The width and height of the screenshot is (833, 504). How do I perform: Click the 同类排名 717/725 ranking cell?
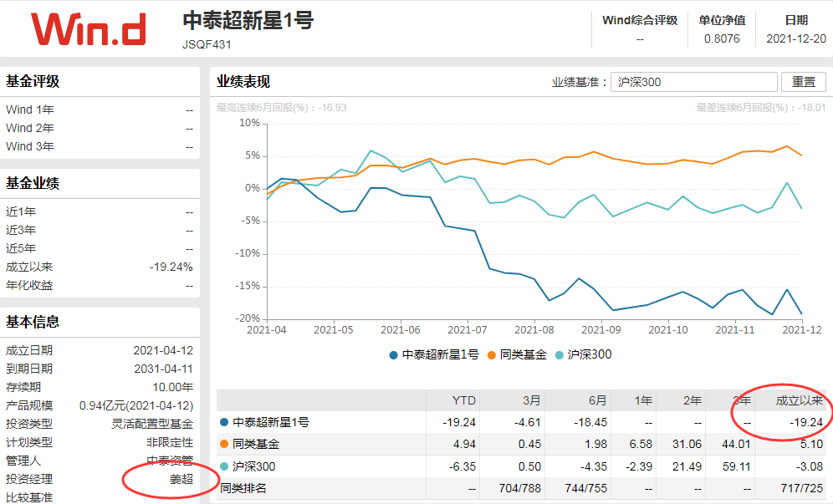coord(802,488)
